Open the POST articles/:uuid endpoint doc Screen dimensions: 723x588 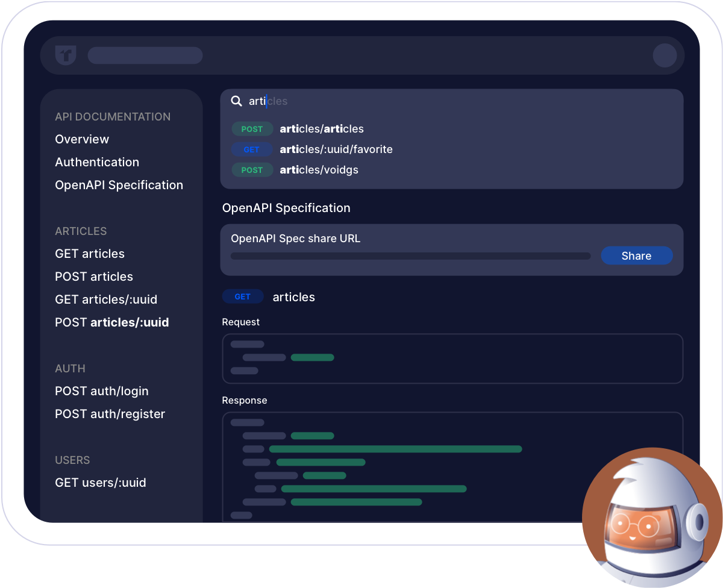coord(112,322)
